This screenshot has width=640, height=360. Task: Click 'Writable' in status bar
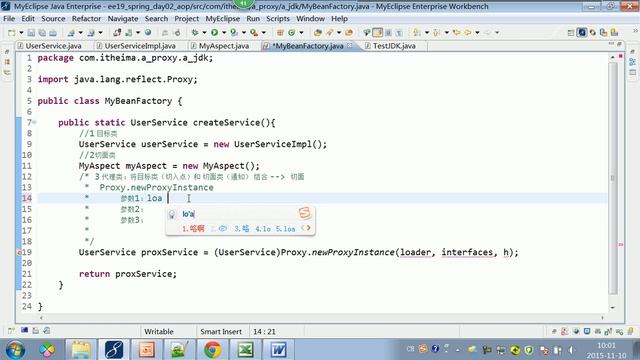159,331
